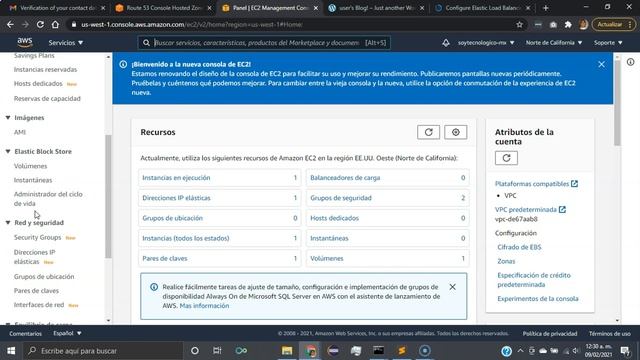Viewport: 640px width, 360px height.
Task: Collapse the Elastic Block Store section
Action: tap(8, 151)
